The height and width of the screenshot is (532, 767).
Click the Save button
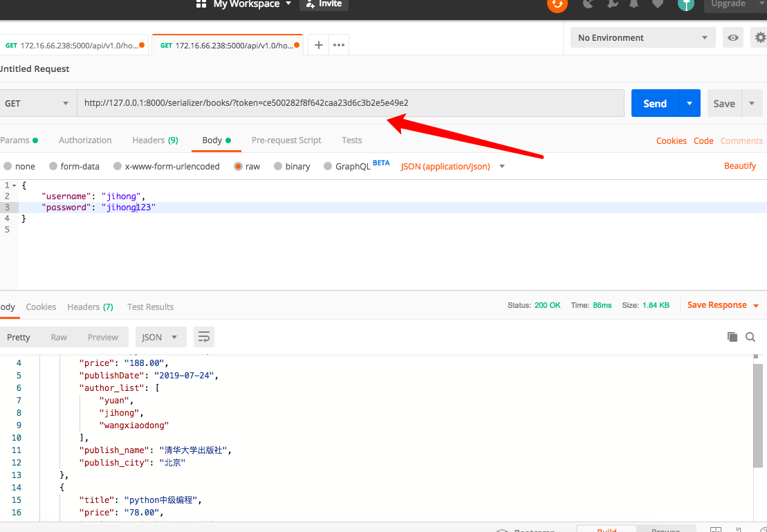(x=724, y=103)
